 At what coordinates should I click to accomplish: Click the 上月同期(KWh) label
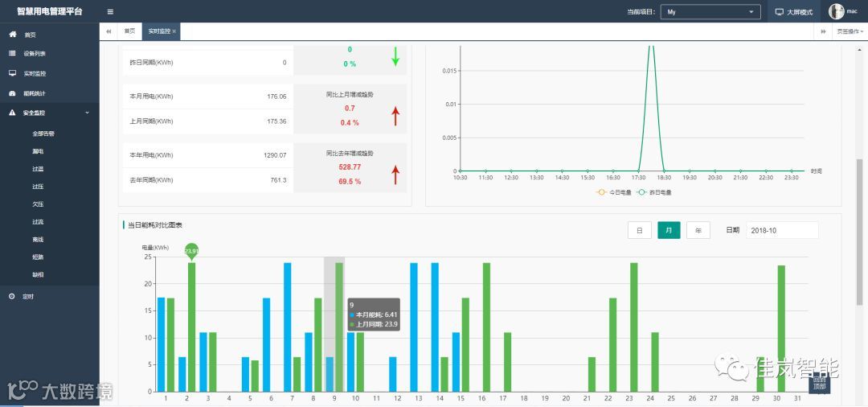[151, 121]
